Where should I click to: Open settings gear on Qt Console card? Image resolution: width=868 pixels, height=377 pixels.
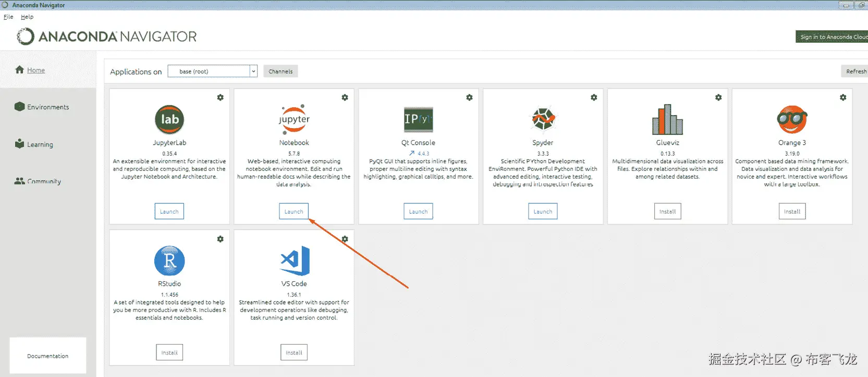coord(470,97)
